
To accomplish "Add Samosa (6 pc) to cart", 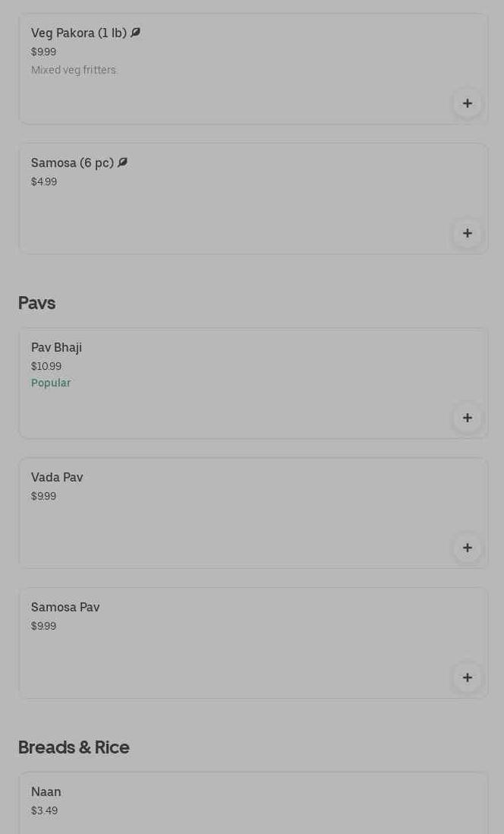I will tap(467, 233).
